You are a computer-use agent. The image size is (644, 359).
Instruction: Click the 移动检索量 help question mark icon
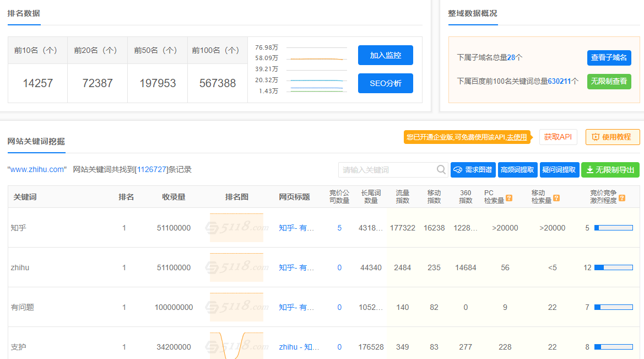(x=556, y=198)
